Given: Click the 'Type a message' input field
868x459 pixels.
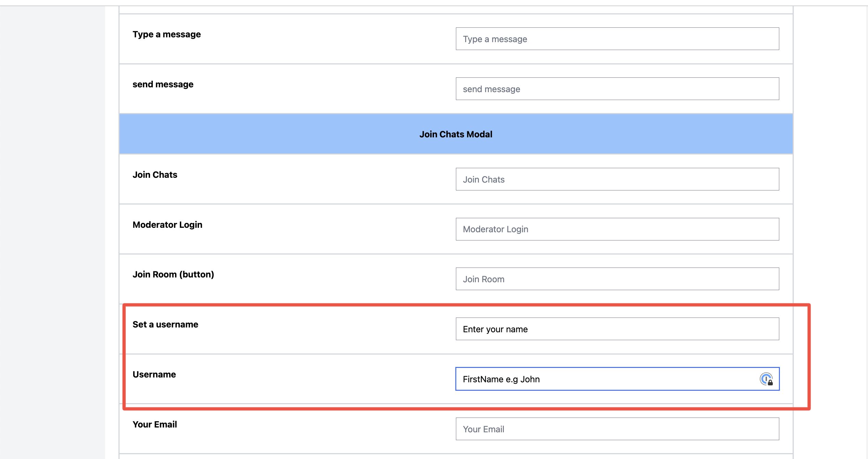Looking at the screenshot, I should click(617, 39).
